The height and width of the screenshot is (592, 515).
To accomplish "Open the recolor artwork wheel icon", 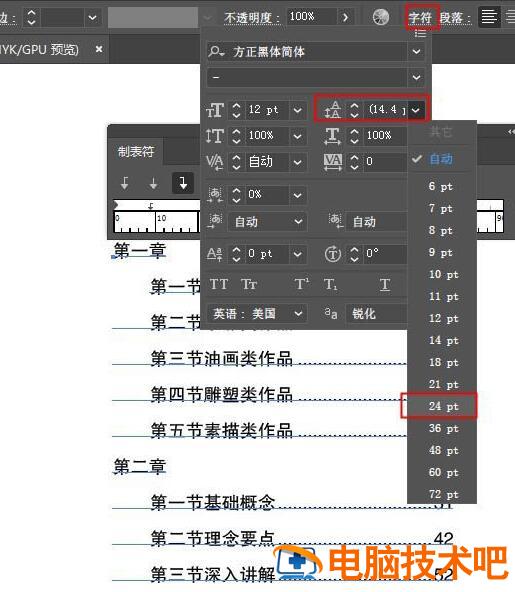I will [381, 17].
